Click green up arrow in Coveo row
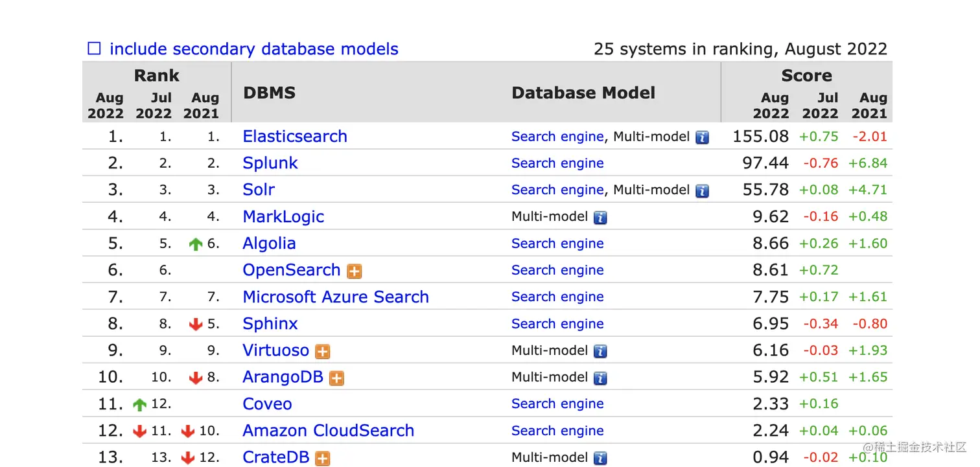Viewport: 980px width, 467px height. (x=139, y=405)
